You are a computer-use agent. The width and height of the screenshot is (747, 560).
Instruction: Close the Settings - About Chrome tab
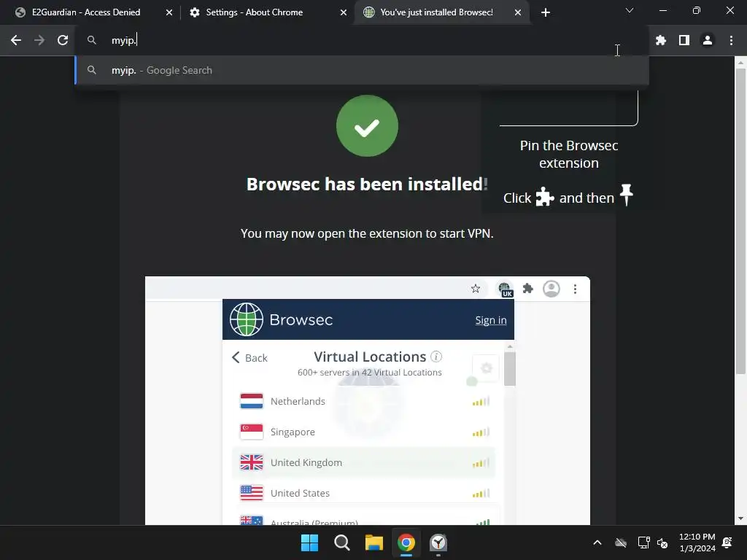point(344,12)
